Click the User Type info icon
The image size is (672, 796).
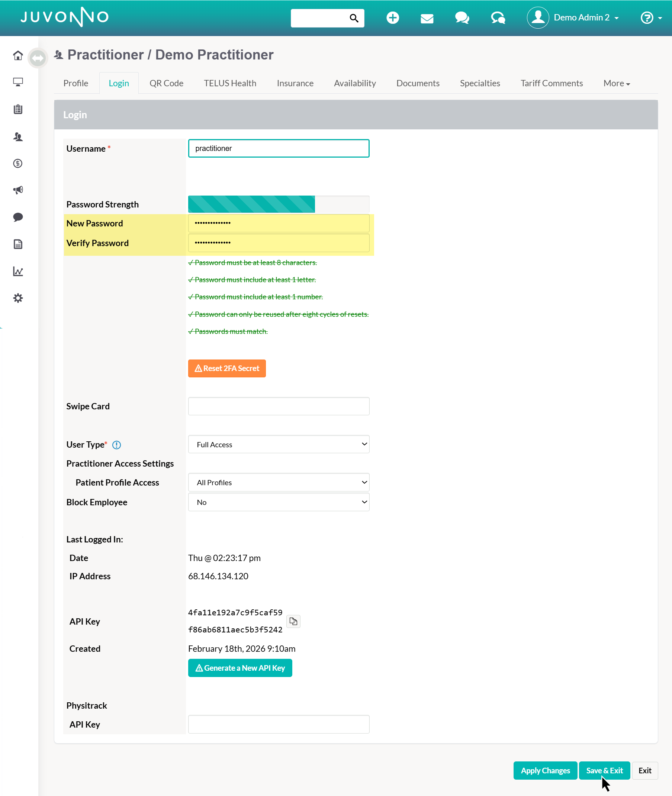pos(116,445)
